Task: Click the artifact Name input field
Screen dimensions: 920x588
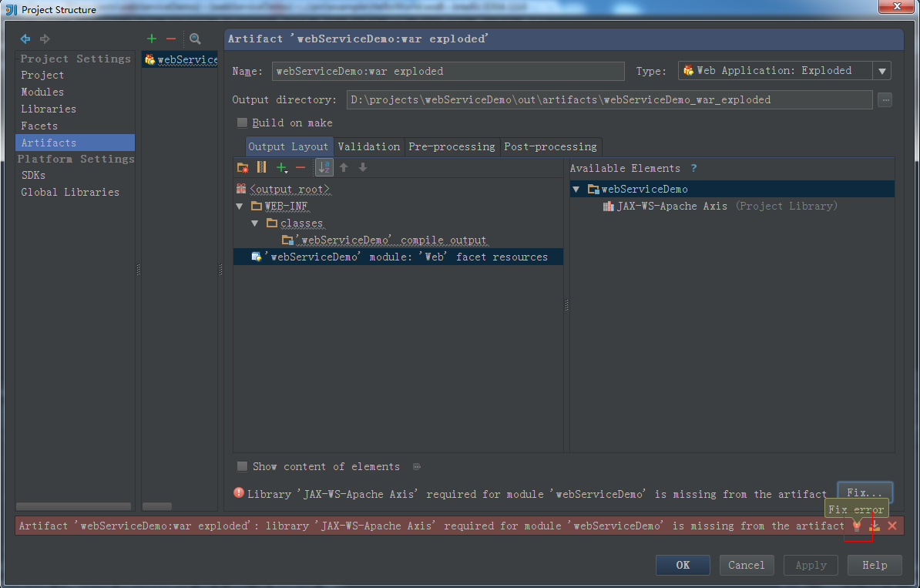Action: [448, 71]
